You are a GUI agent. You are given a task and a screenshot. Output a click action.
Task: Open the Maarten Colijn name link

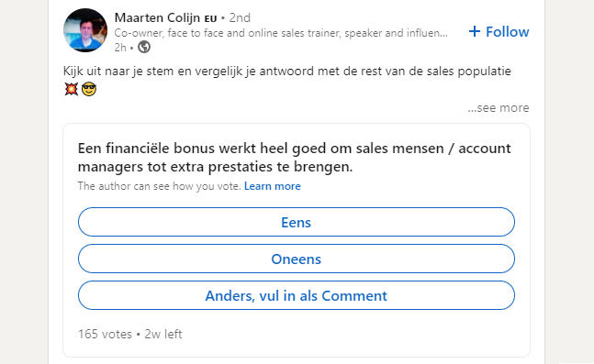tap(157, 17)
